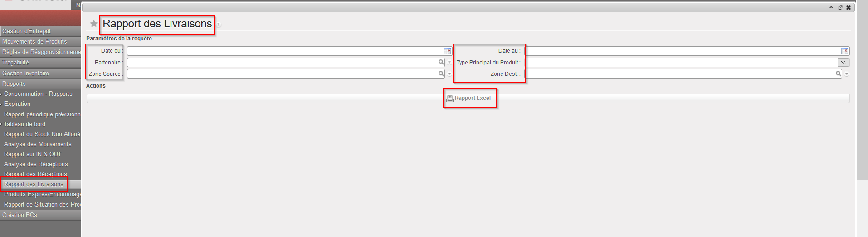Focus the Partenaire input field
Screen dimensions: 868x237
click(x=282, y=62)
